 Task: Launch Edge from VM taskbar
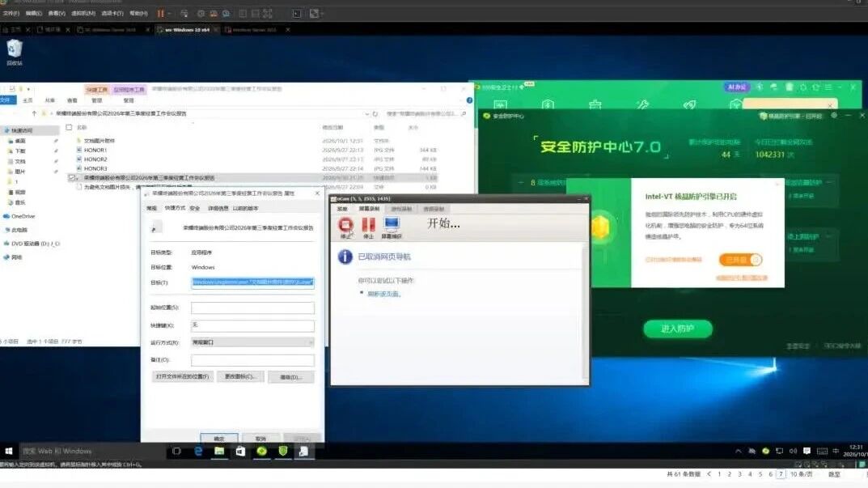tap(198, 452)
